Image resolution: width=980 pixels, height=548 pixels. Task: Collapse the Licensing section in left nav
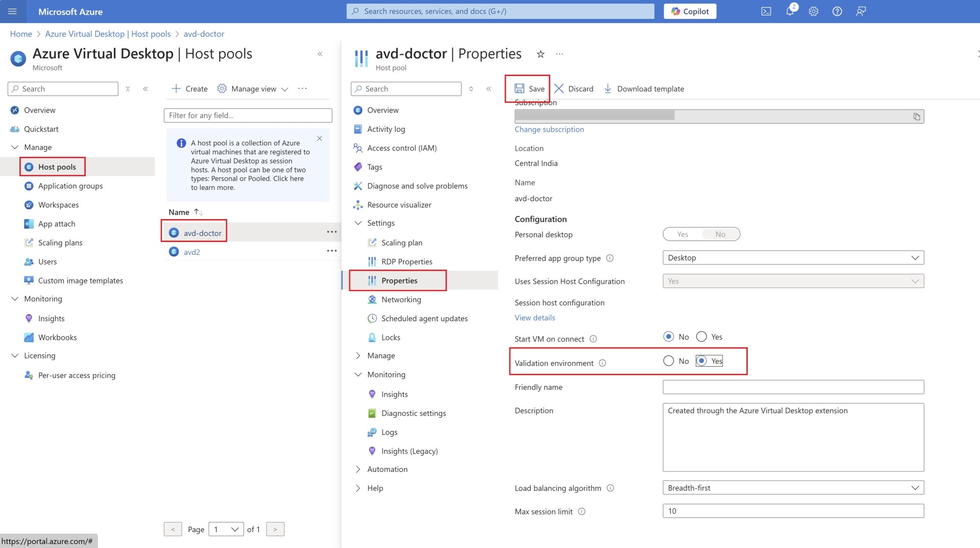point(15,355)
